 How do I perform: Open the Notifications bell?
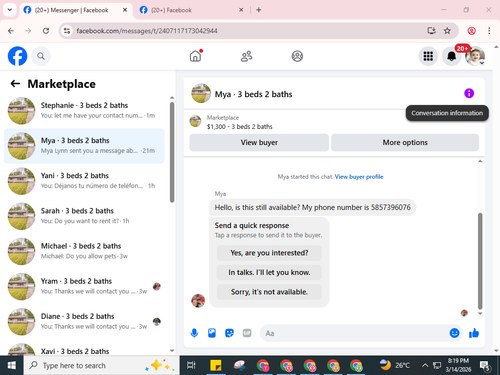point(452,56)
